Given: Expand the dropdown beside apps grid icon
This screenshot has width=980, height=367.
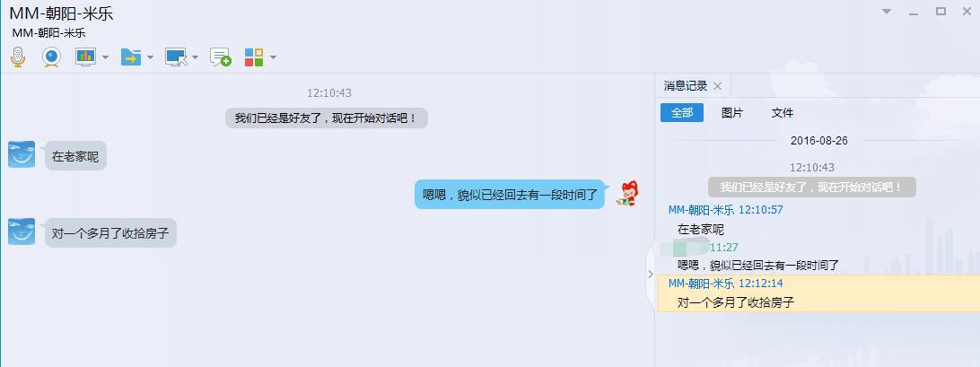Looking at the screenshot, I should click(x=273, y=57).
